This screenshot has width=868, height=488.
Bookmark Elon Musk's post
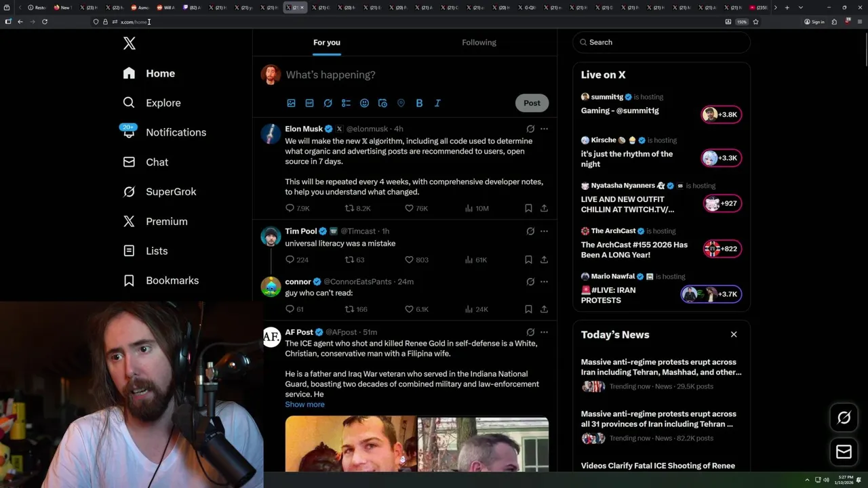pyautogui.click(x=528, y=208)
